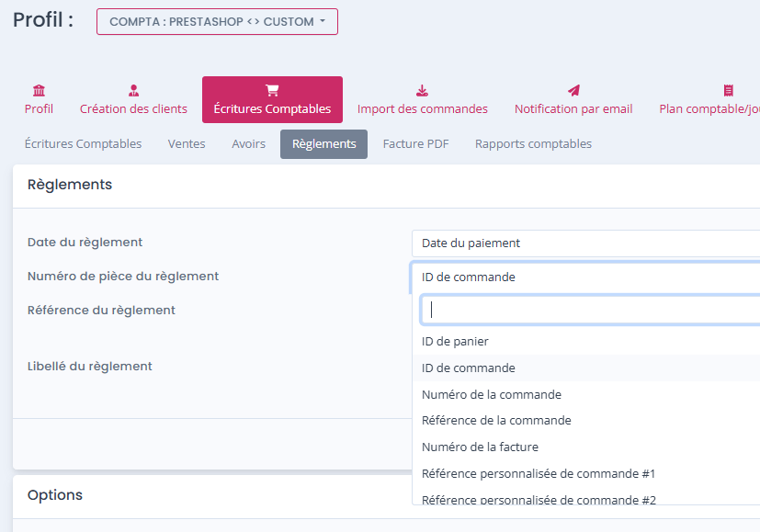Open the Profil main tab
The height and width of the screenshot is (532, 760).
(39, 100)
